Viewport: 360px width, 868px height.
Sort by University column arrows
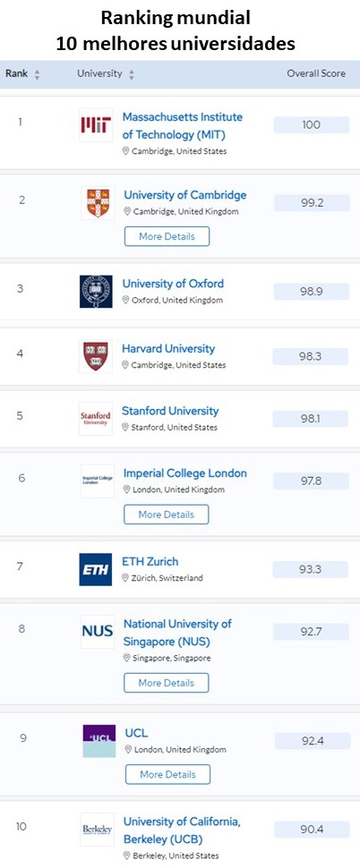click(132, 74)
